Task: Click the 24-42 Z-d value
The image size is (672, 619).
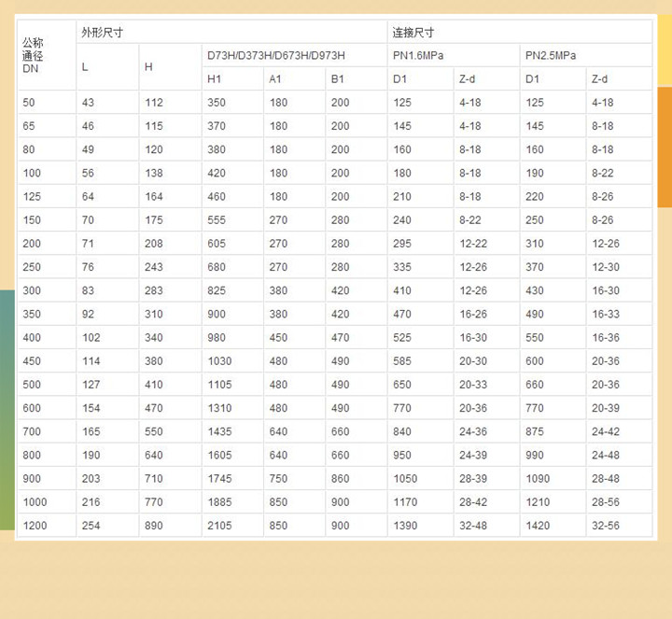Action: (x=606, y=431)
